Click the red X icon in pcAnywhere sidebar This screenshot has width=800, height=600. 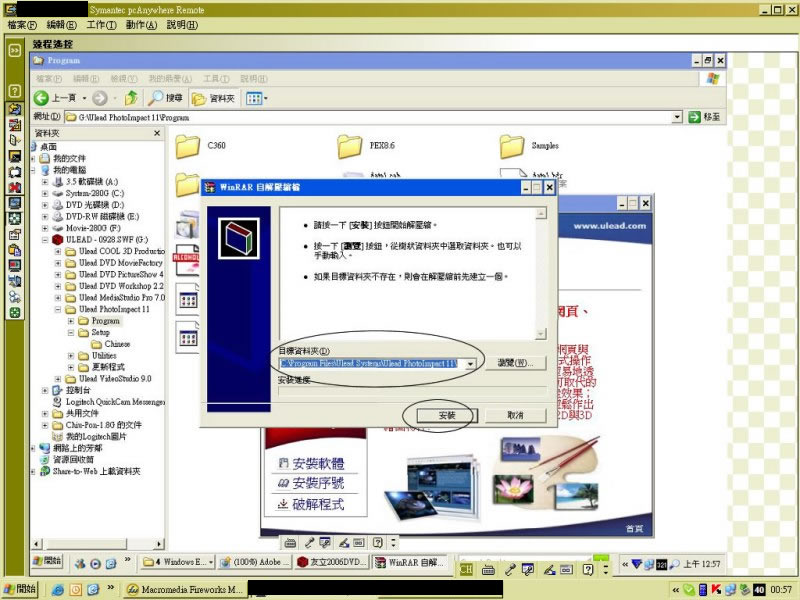[14, 188]
